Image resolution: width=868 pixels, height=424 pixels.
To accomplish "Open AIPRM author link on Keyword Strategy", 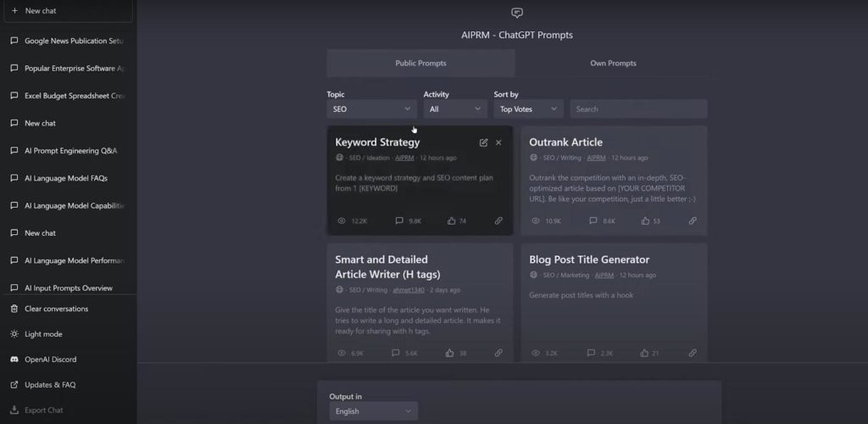I will coord(404,158).
